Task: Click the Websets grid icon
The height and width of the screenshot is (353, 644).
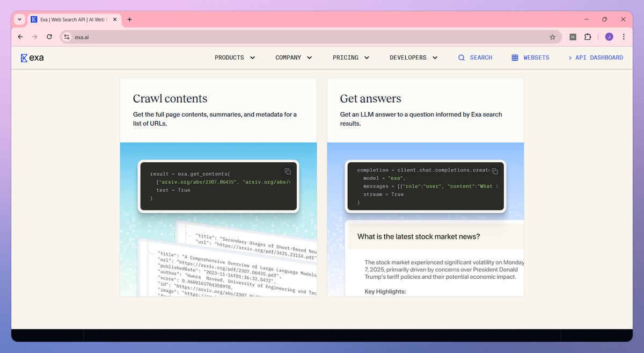Action: pyautogui.click(x=515, y=57)
